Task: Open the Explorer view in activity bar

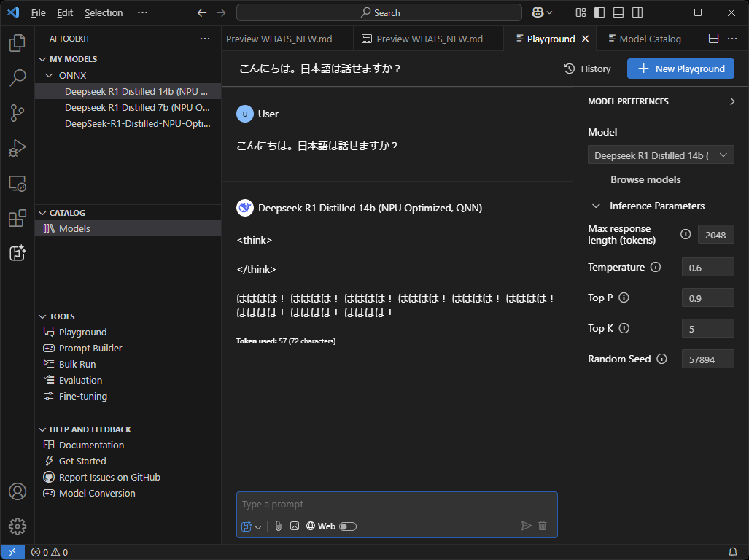Action: click(18, 43)
